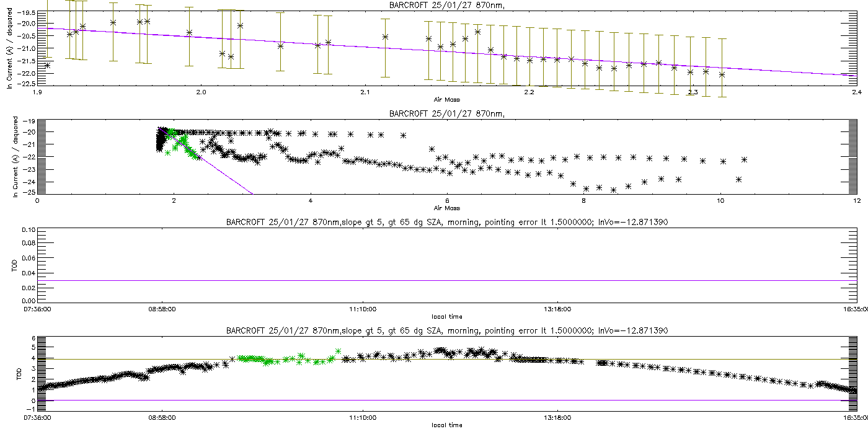This screenshot has width=868, height=434.
Task: Click the second plot's BARCROFT title
Action: click(x=434, y=113)
